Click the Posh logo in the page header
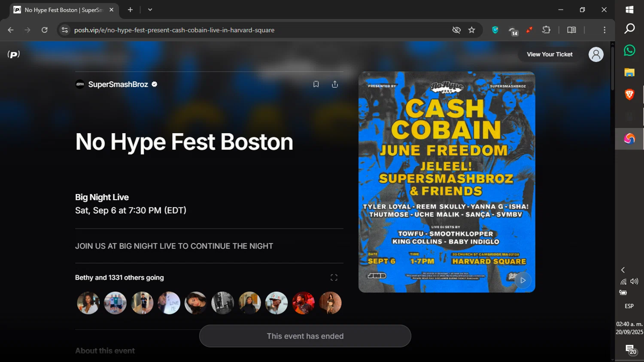 point(14,55)
